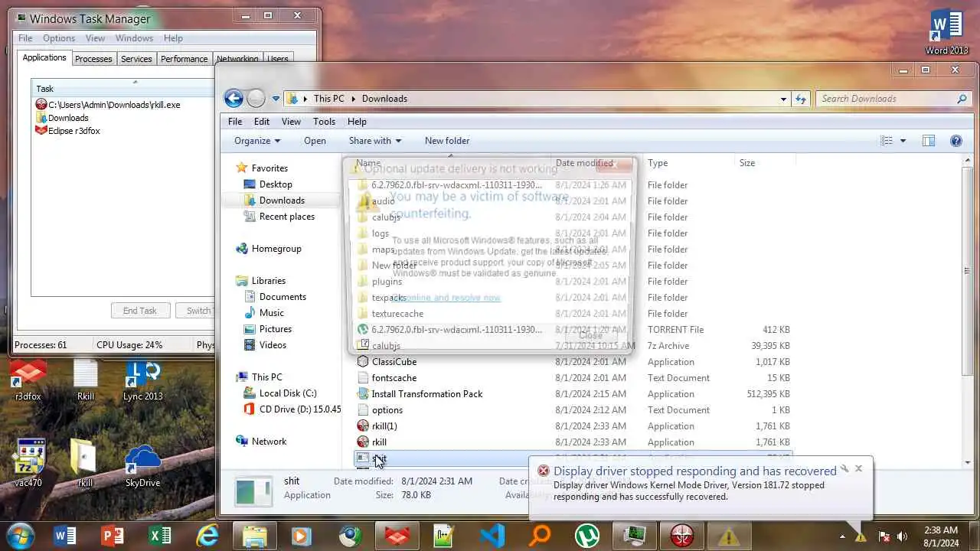This screenshot has width=980, height=551.
Task: Switch to the Processes tab in Task Manager
Action: 93,59
